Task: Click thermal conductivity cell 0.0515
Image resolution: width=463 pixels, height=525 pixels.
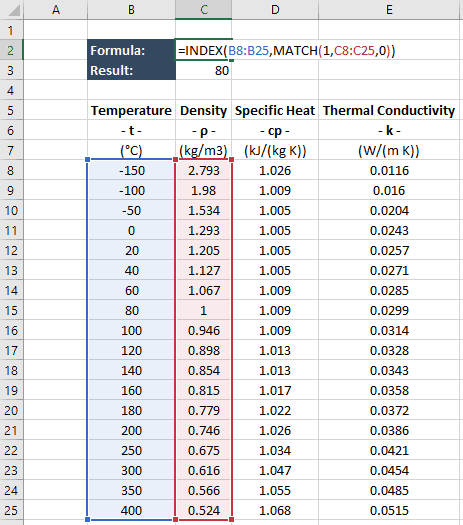Action: pos(389,510)
